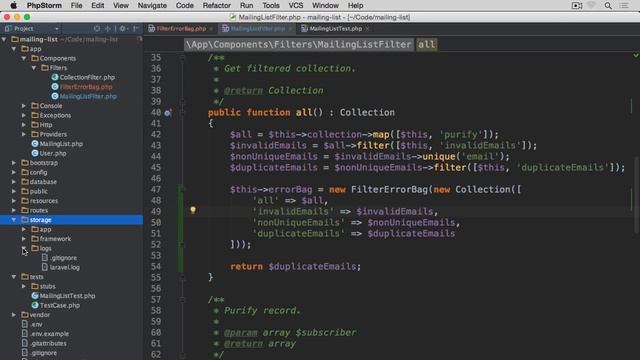
Task: Select the resources folder
Action: point(43,201)
